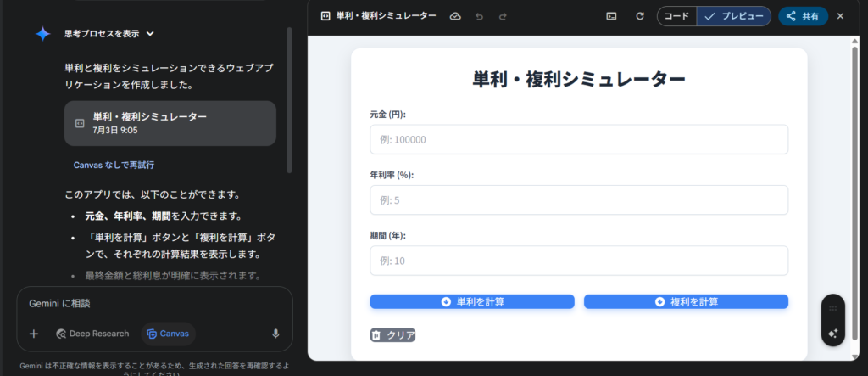
Task: Select the Deep Research chip
Action: 92,334
